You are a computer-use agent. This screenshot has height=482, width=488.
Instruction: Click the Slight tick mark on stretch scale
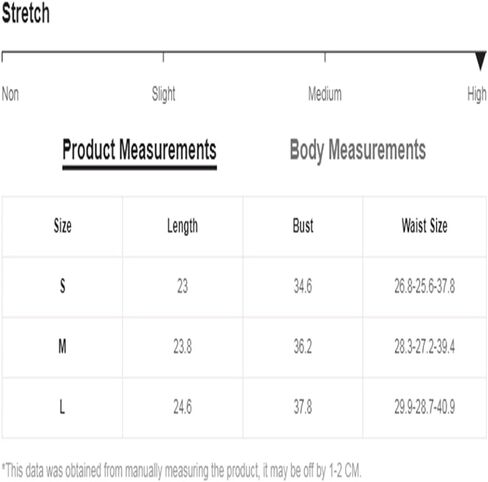tap(163, 57)
